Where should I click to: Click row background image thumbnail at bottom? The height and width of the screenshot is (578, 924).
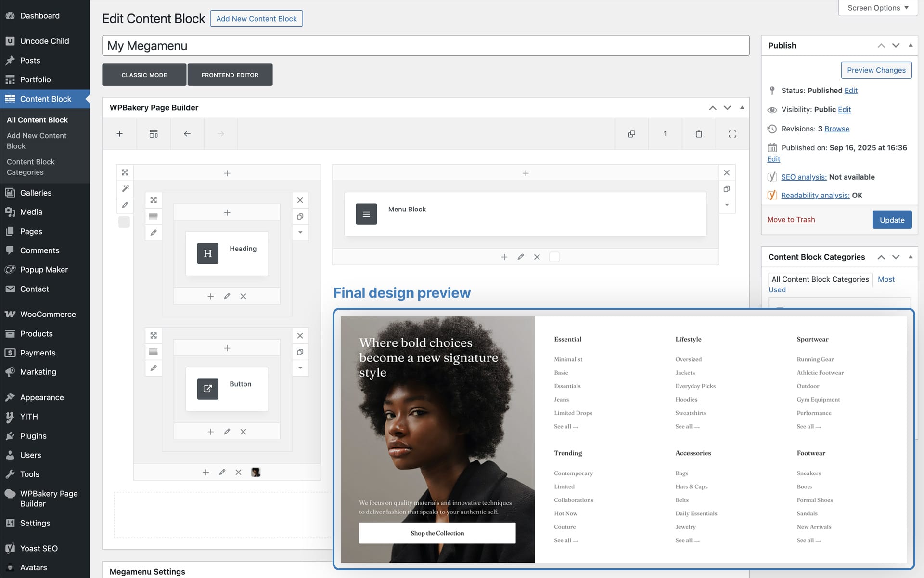256,473
